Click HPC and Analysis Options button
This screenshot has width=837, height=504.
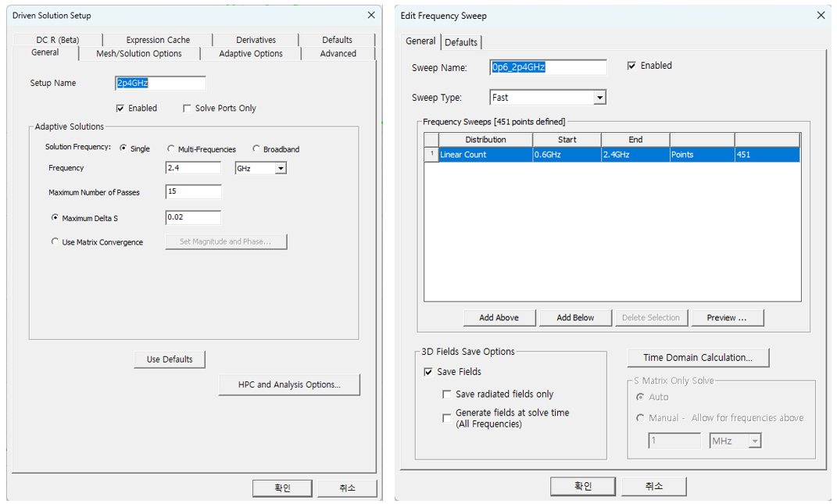[x=289, y=384]
